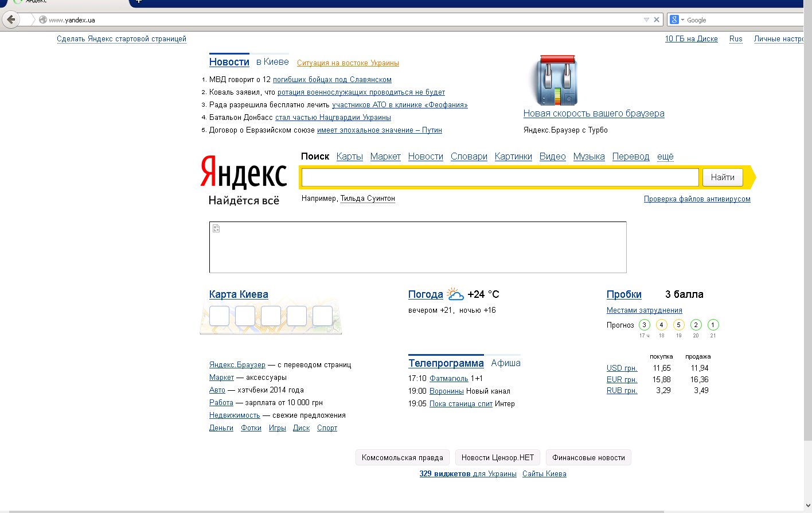Select traffic forecast circle labeled 18
Image resolution: width=812 pixels, height=513 pixels.
[661, 325]
